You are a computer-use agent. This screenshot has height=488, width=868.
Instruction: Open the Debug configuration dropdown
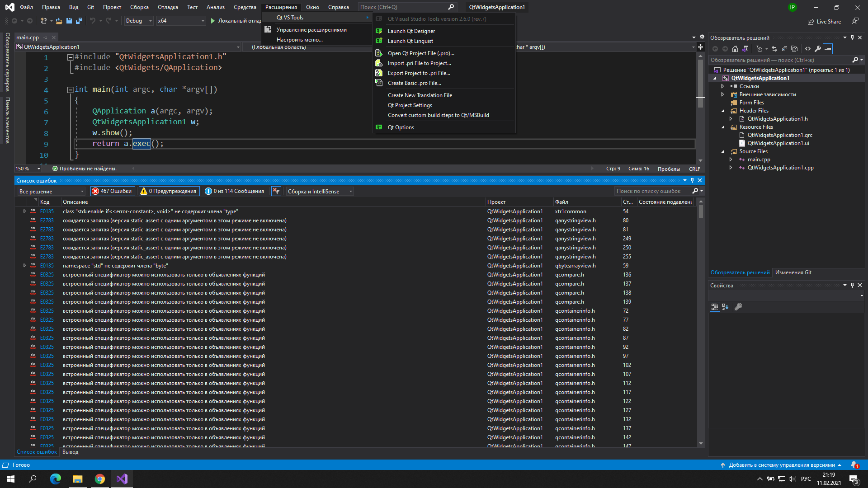click(x=139, y=21)
